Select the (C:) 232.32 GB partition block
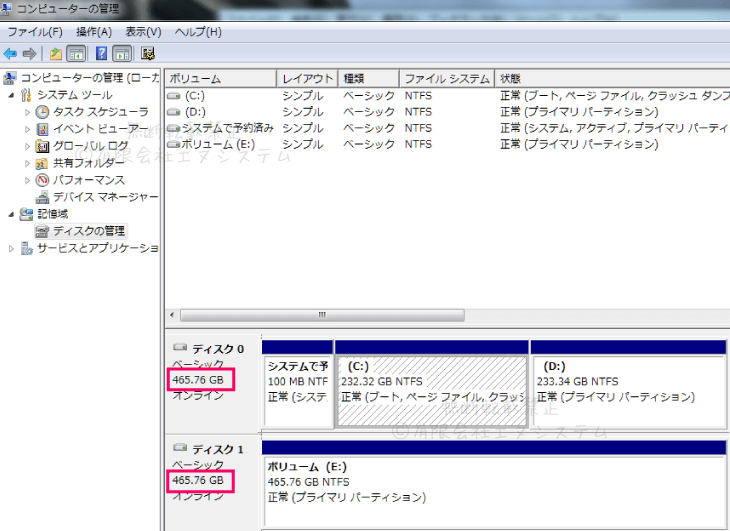This screenshot has width=730, height=531. click(432, 390)
